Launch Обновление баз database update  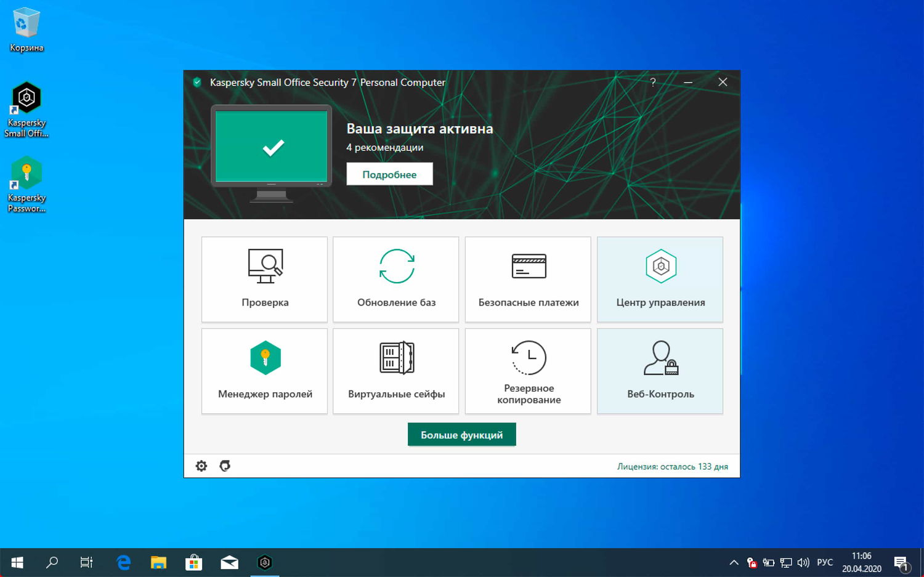(396, 279)
